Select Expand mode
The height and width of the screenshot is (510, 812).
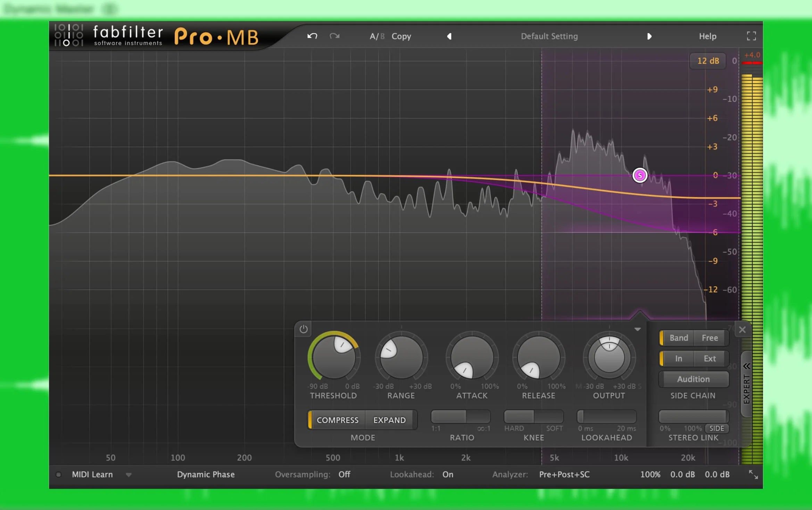(x=390, y=420)
